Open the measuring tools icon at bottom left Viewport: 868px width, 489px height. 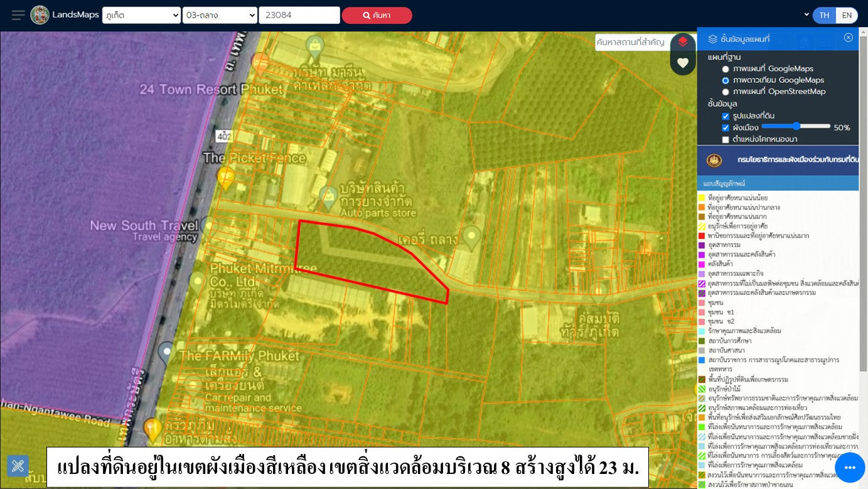(x=18, y=466)
